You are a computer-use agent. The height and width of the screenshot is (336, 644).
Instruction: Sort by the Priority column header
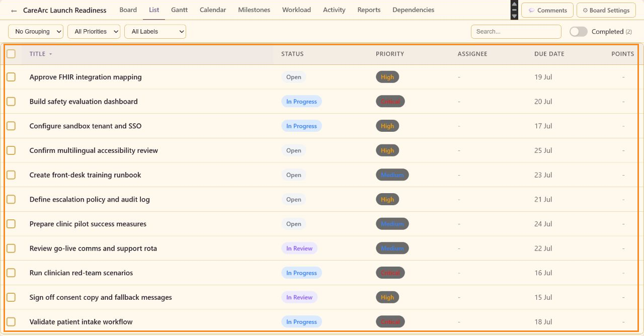coord(390,54)
